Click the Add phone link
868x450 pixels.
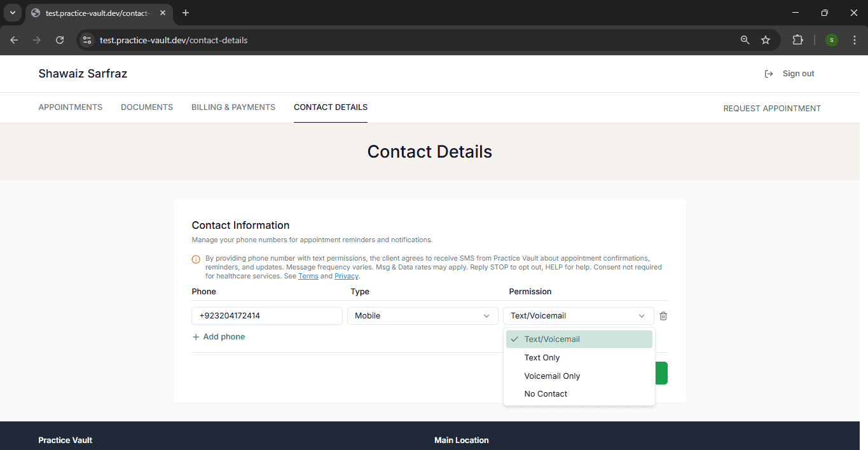218,336
